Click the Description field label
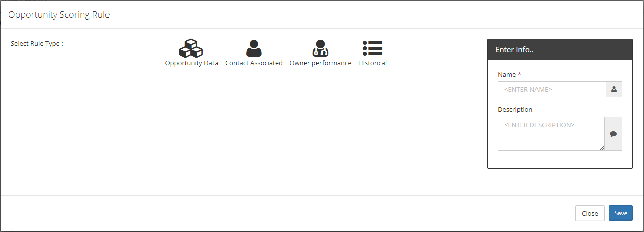 515,109
